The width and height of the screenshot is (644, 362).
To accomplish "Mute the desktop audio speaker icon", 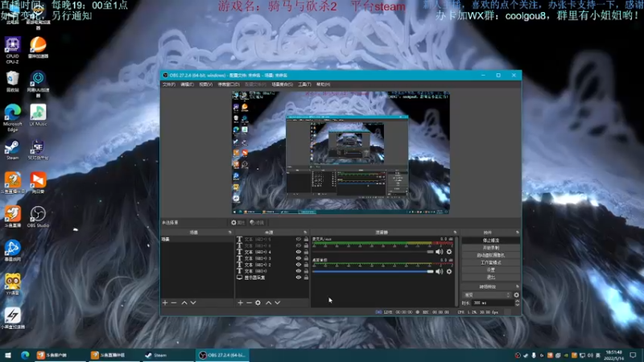I will 439,271.
